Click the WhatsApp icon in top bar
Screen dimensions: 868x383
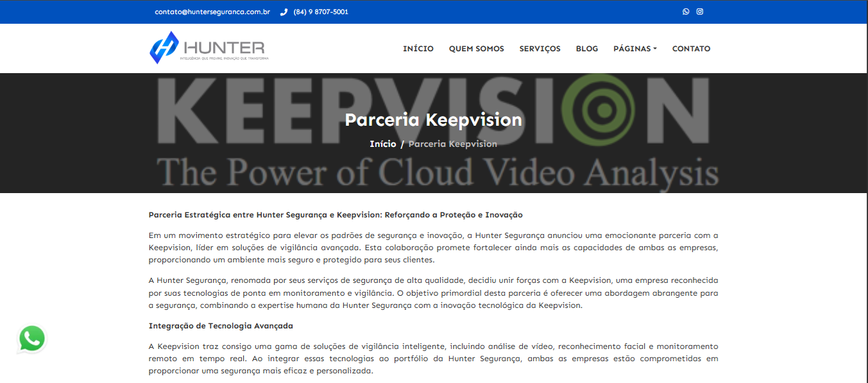686,12
